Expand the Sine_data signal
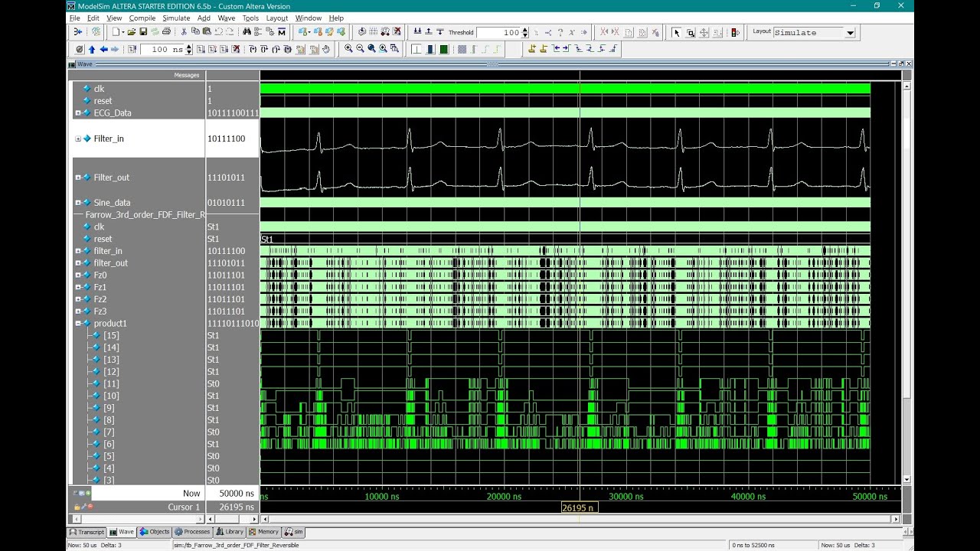Image resolution: width=980 pixels, height=551 pixels. point(78,203)
